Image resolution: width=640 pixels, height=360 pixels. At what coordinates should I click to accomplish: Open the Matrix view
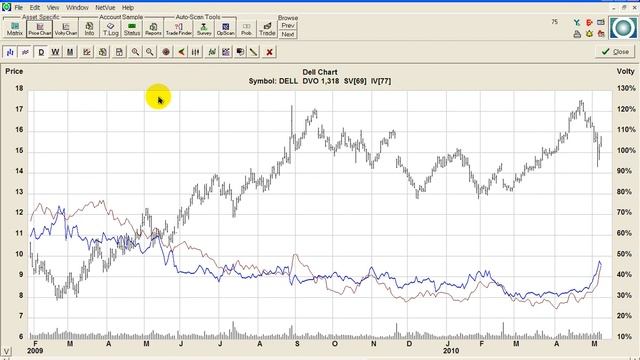15,29
